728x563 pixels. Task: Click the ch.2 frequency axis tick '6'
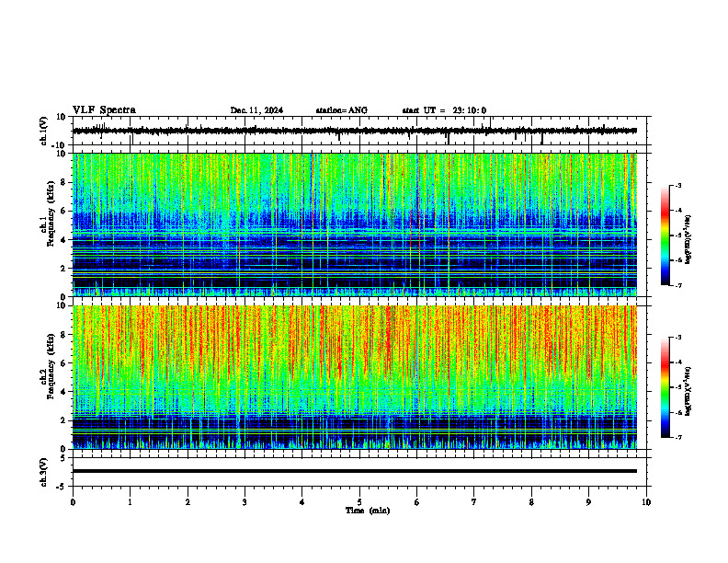(63, 363)
